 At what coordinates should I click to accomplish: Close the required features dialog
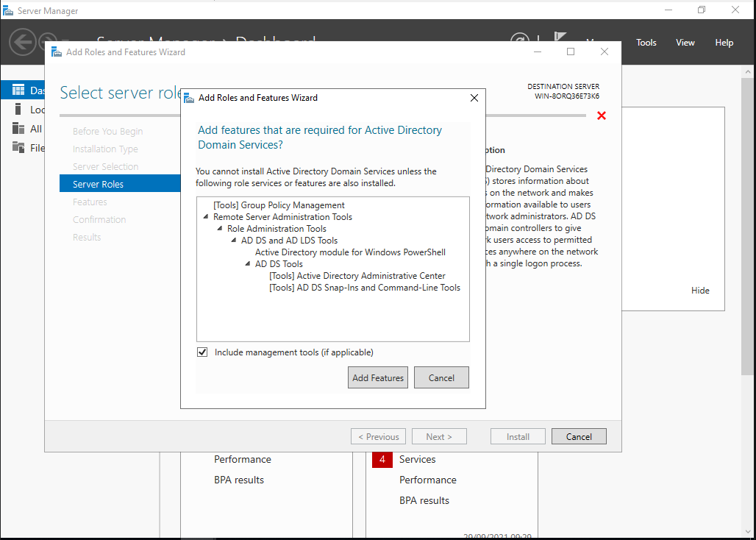[474, 98]
